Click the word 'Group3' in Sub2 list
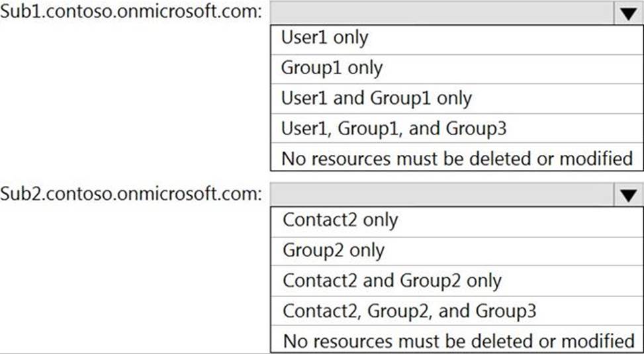 pos(506,311)
